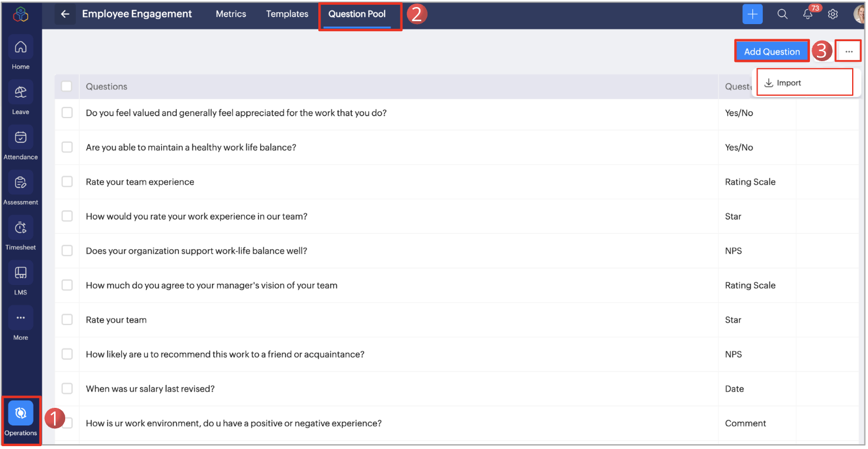
Task: Open the Assessment module icon
Action: click(x=21, y=183)
